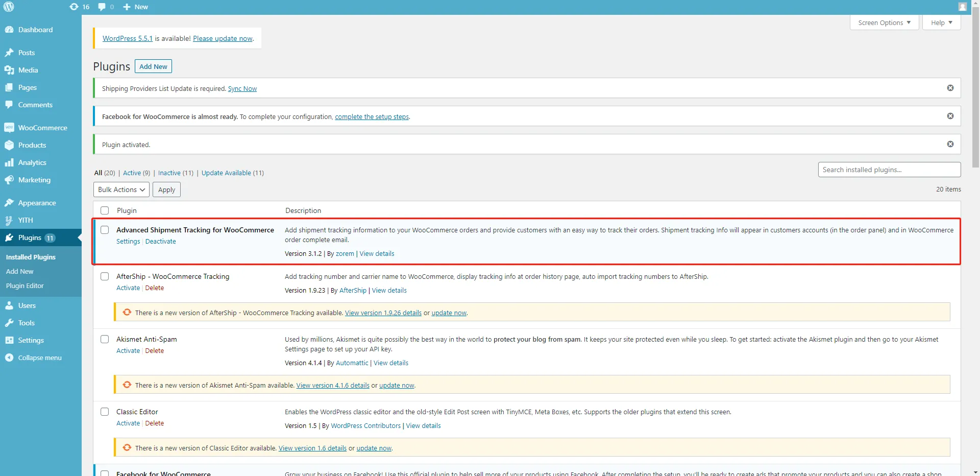
Task: Click the Tools wrench icon in sidebar
Action: [9, 323]
